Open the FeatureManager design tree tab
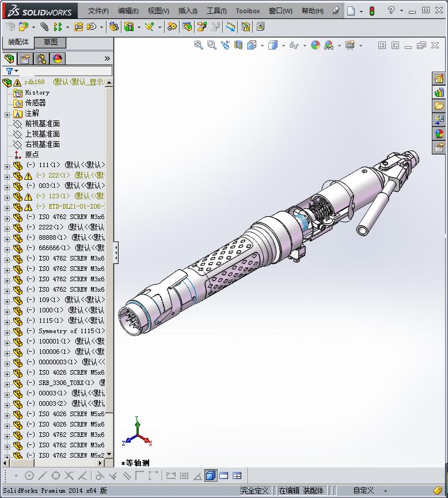 [10, 59]
